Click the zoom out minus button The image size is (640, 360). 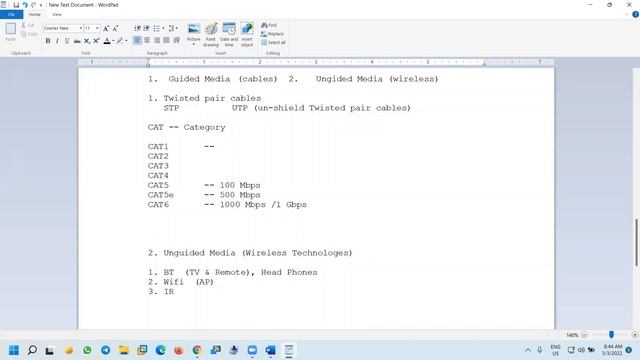click(584, 335)
